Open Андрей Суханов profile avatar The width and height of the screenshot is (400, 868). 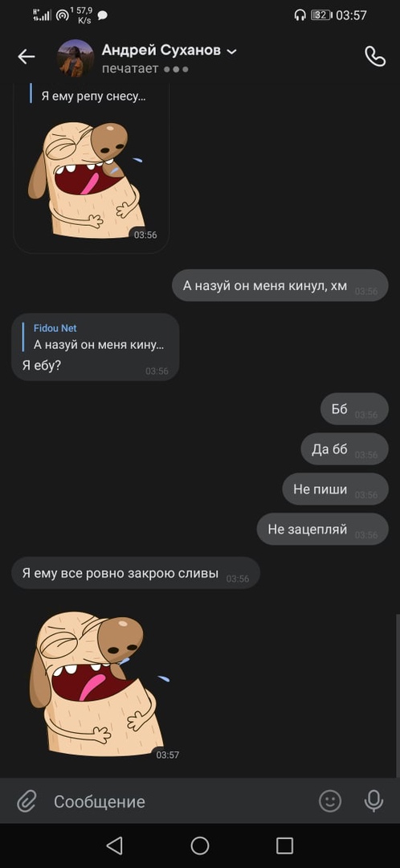(x=76, y=58)
